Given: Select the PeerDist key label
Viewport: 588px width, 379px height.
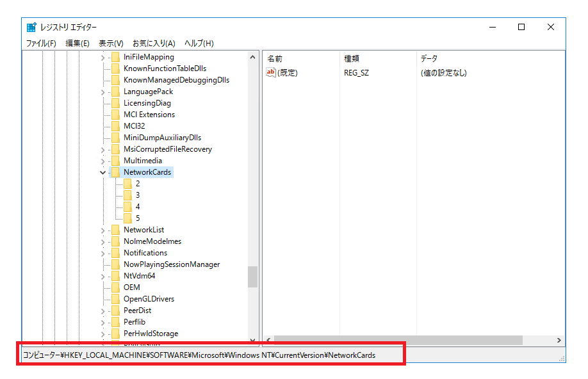Looking at the screenshot, I should click(138, 310).
